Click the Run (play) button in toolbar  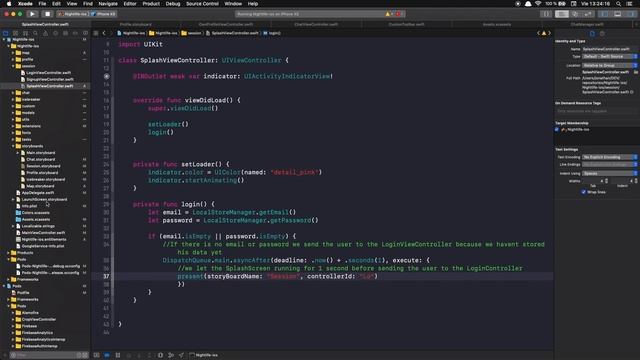pyautogui.click(x=32, y=14)
